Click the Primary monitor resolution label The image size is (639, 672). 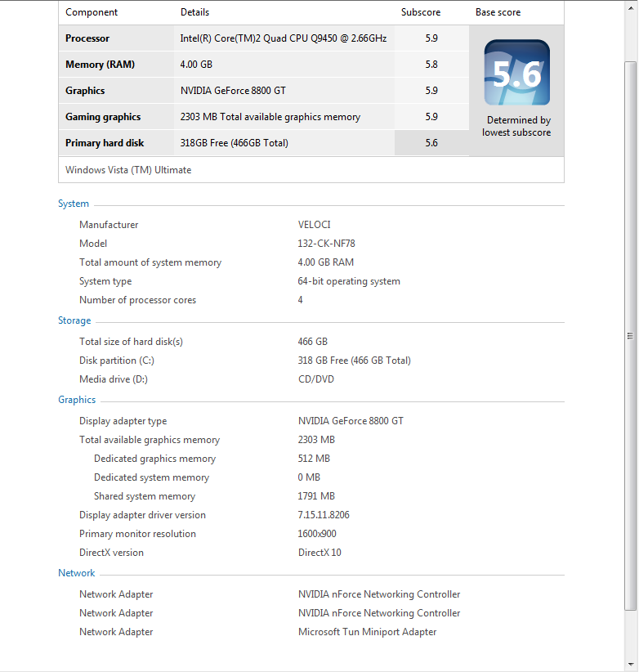[137, 535]
